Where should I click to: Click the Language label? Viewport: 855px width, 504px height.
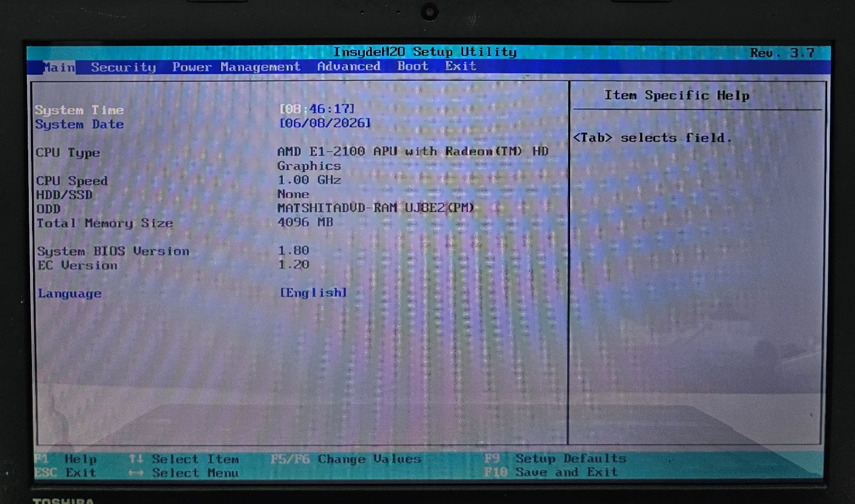coord(69,294)
